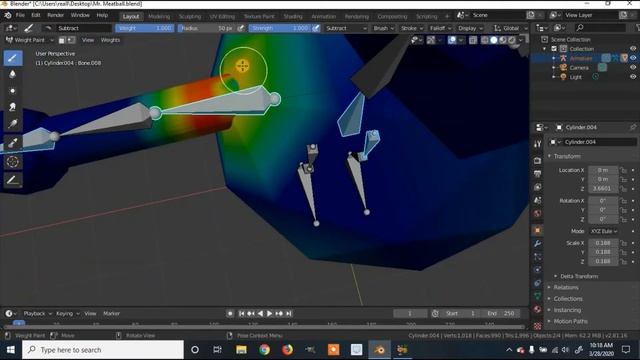Select Rendered viewport shading
640x360 pixels.
(512, 40)
